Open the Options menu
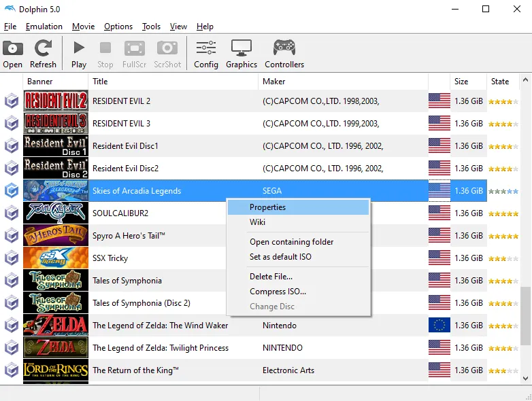The image size is (532, 401). (x=118, y=27)
